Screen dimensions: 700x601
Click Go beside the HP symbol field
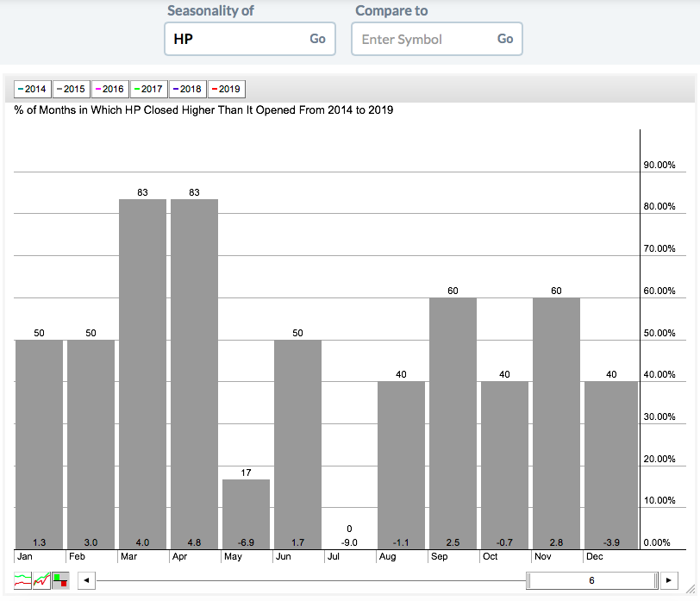click(317, 39)
